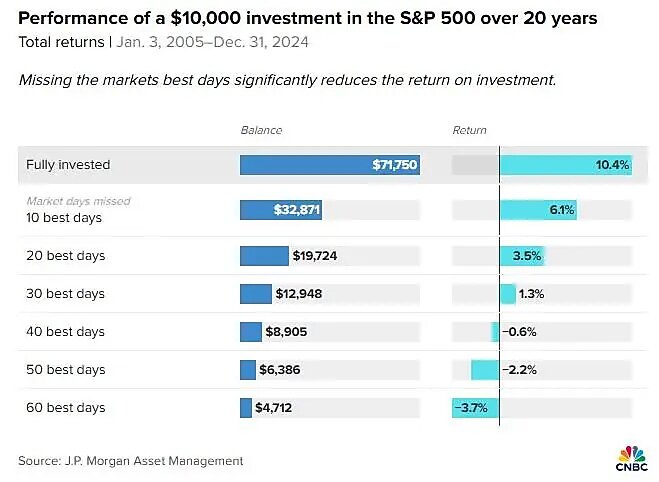The image size is (659, 482).
Task: Select the 10.4% return bar
Action: pos(565,164)
